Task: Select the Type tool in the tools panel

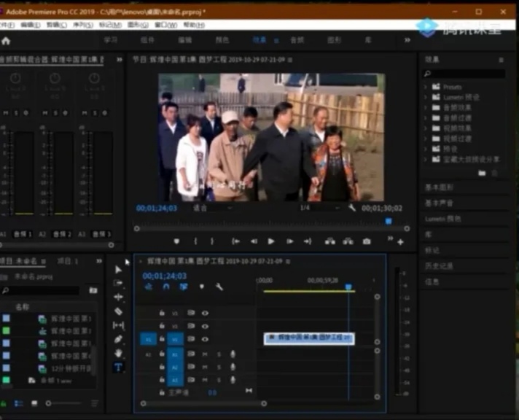Action: 119,367
